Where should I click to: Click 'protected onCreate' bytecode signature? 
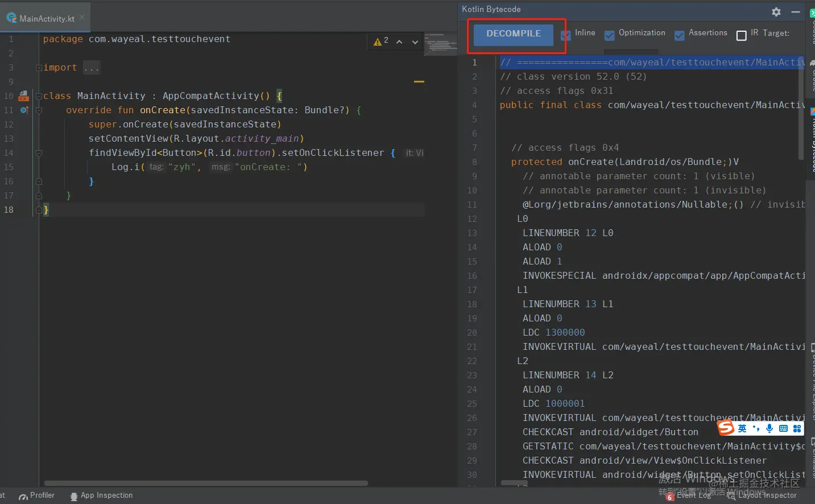coord(624,162)
